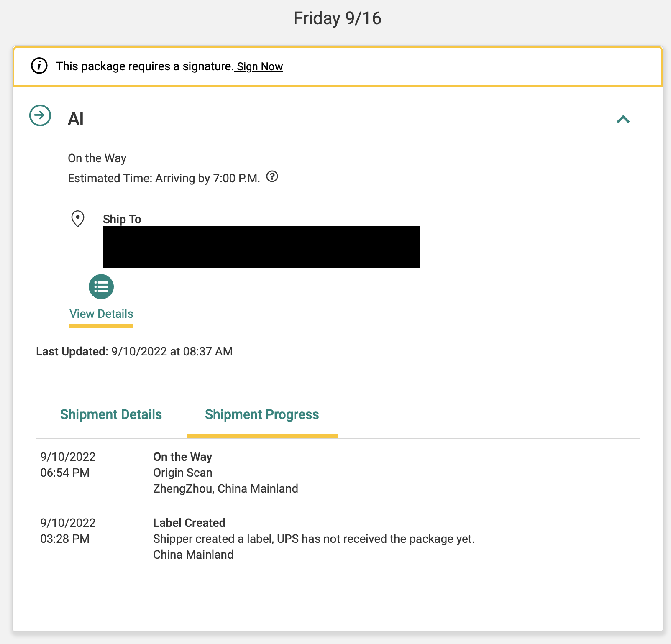Click the 'China Mainland' text under Label Created
Image resolution: width=671 pixels, height=644 pixels.
[x=193, y=555]
